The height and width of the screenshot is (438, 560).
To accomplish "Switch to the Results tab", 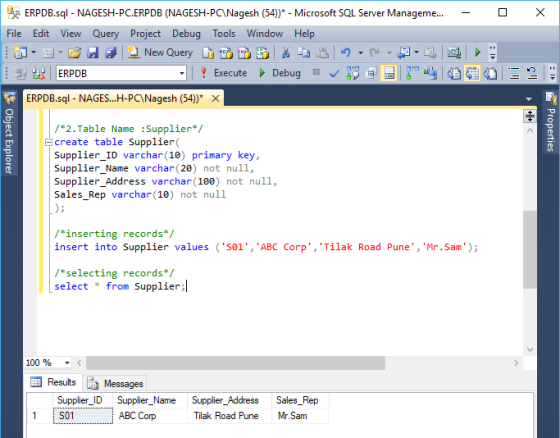I will tap(53, 382).
